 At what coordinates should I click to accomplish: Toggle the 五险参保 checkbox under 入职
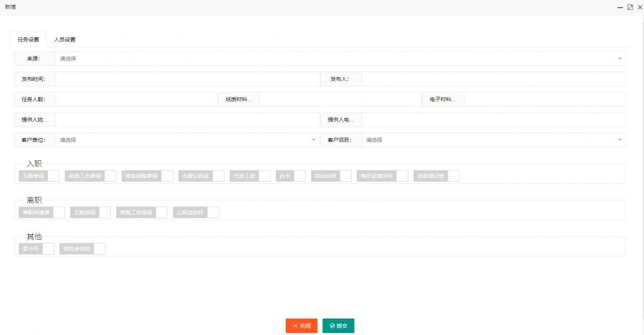53,176
